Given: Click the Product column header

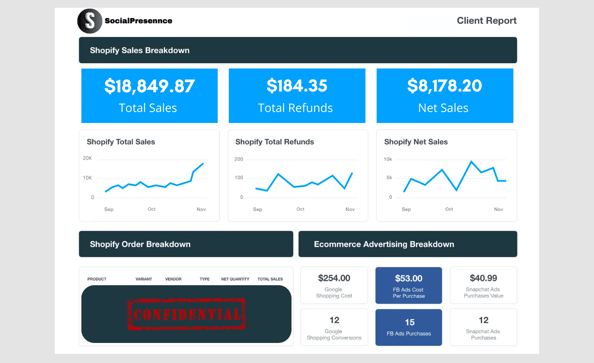Looking at the screenshot, I should click(x=97, y=279).
